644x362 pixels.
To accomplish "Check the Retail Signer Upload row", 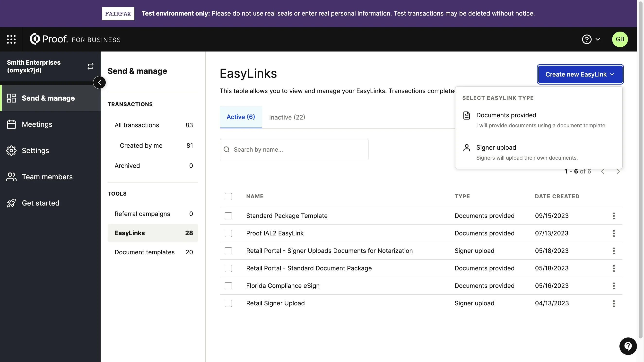I will point(228,303).
